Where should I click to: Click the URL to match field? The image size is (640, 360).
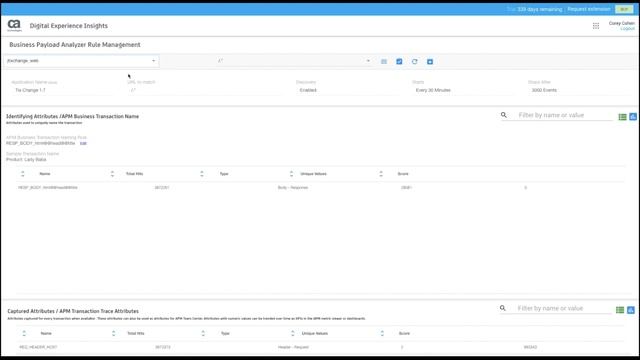point(204,90)
